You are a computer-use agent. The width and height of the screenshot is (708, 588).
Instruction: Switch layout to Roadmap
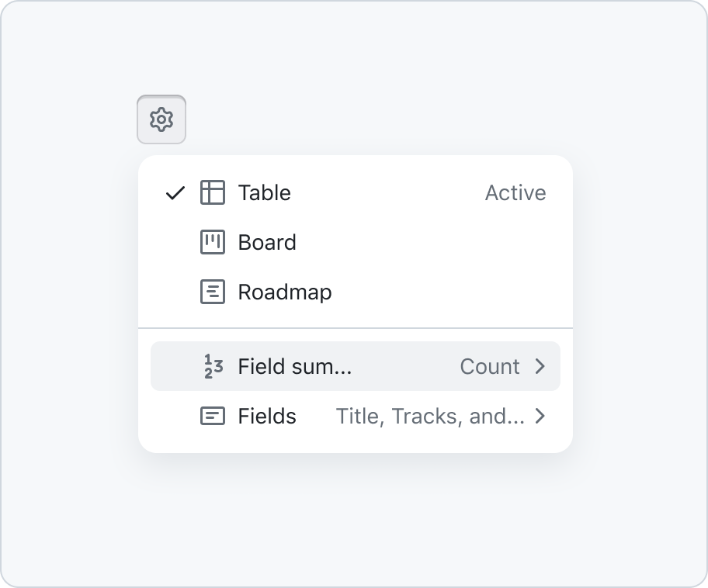click(x=356, y=292)
